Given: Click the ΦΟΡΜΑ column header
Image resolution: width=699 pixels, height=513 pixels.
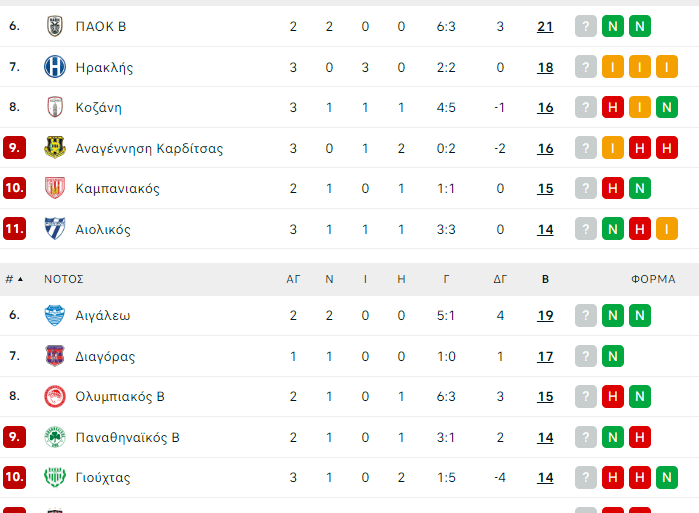Looking at the screenshot, I should pyautogui.click(x=653, y=280).
